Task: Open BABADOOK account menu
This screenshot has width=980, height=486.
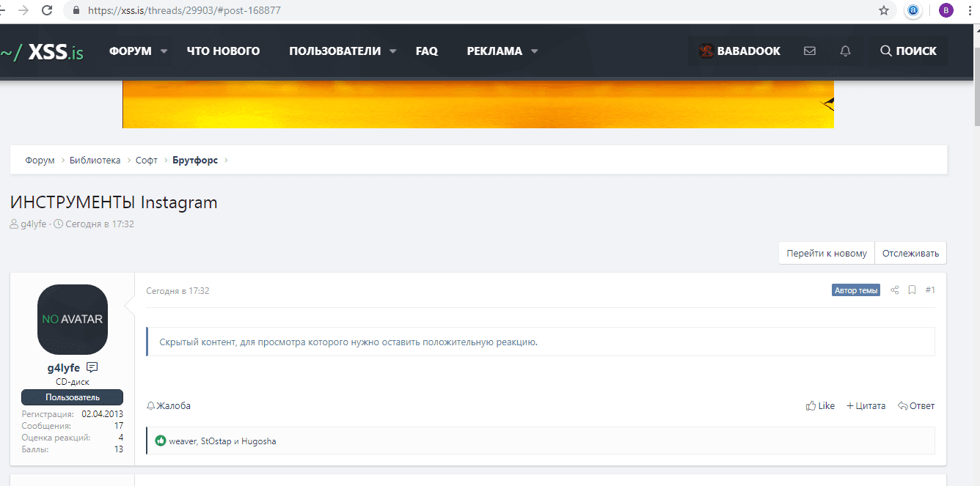Action: (739, 51)
